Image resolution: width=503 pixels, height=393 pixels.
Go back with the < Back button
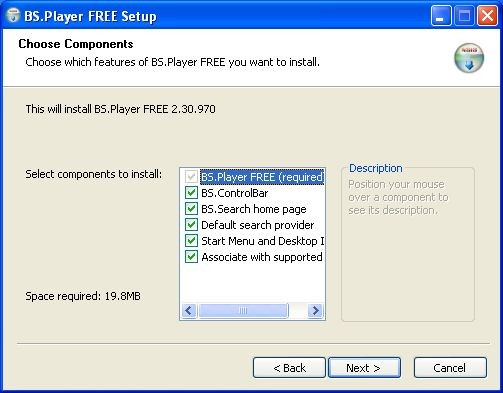point(289,368)
